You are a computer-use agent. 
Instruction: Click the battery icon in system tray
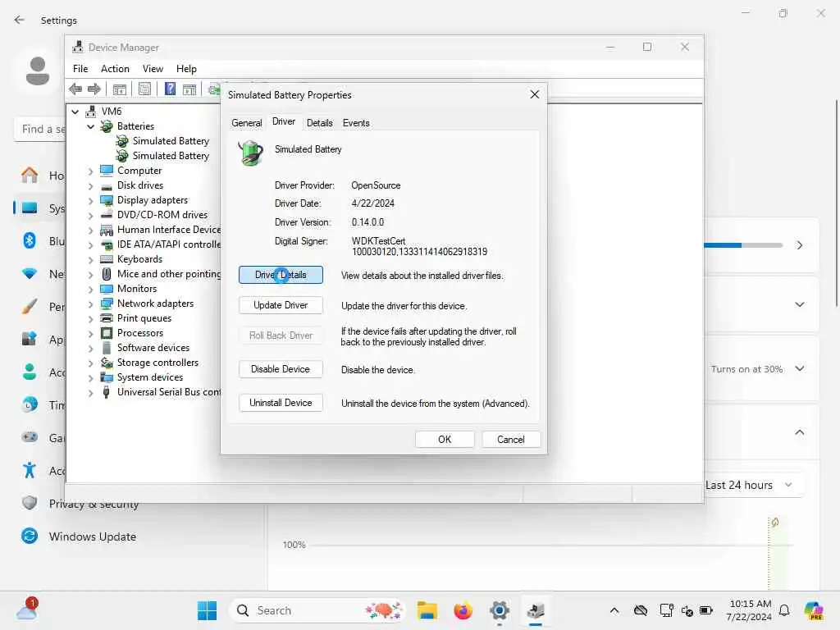tap(706, 610)
